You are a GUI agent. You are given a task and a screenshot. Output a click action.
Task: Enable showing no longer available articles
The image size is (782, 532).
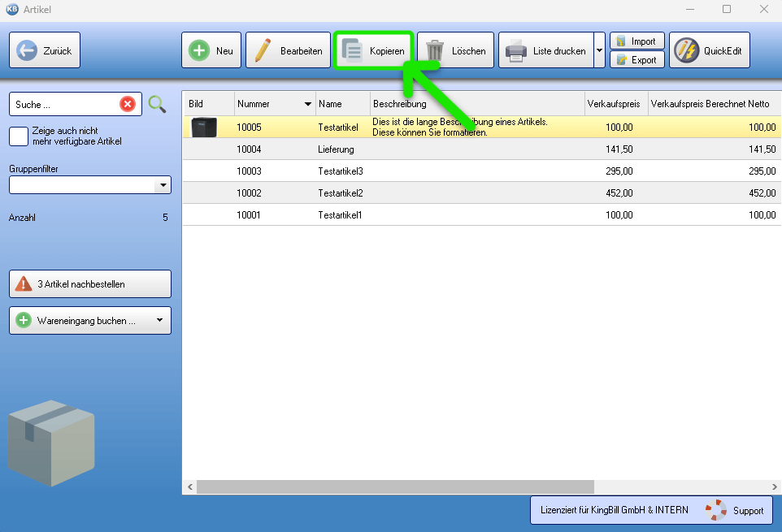coord(19,136)
